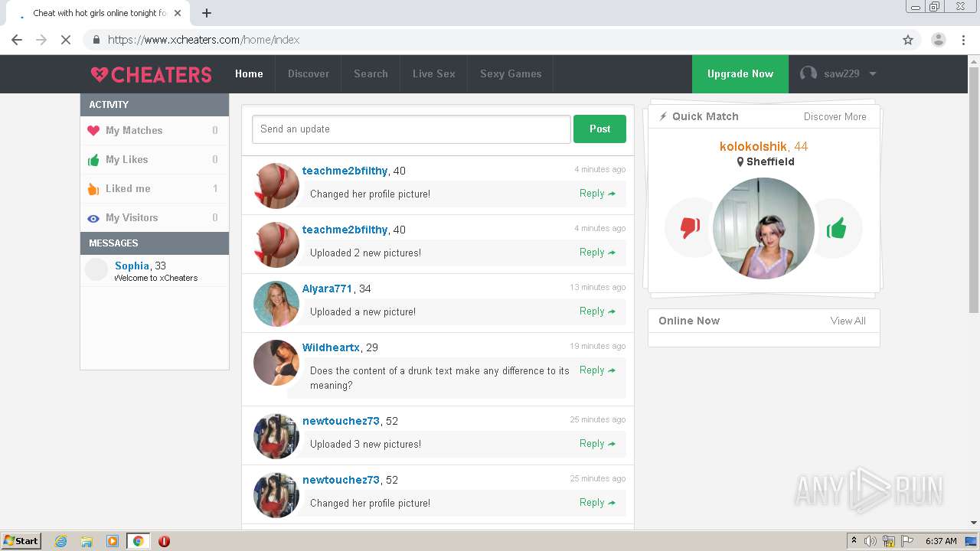The image size is (980, 551).
Task: Reply to Alyara771's new picture post
Action: pos(597,311)
